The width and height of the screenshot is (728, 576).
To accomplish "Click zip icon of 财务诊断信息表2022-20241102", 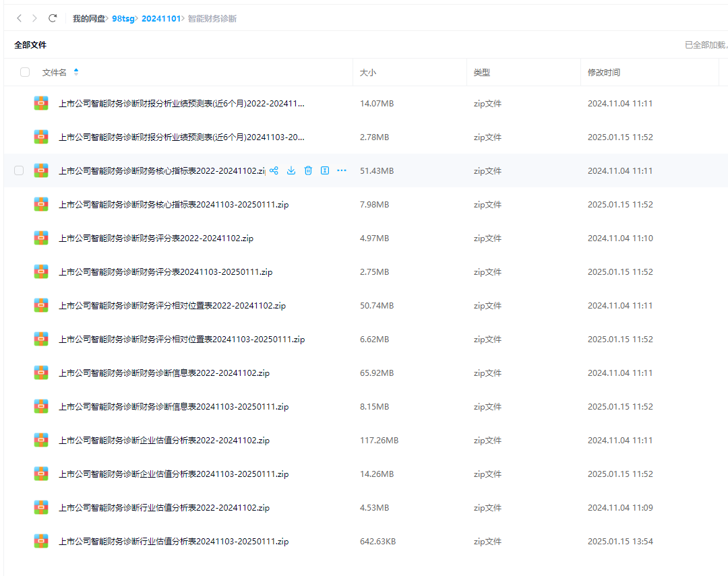I will point(41,373).
